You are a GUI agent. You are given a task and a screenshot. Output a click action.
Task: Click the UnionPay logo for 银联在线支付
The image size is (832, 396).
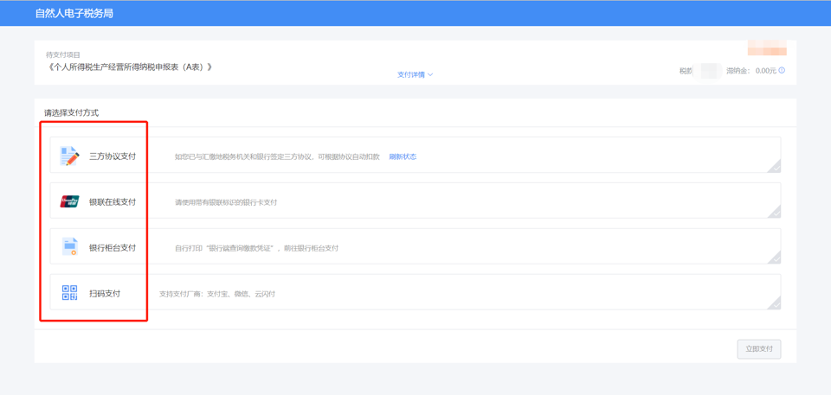(70, 202)
